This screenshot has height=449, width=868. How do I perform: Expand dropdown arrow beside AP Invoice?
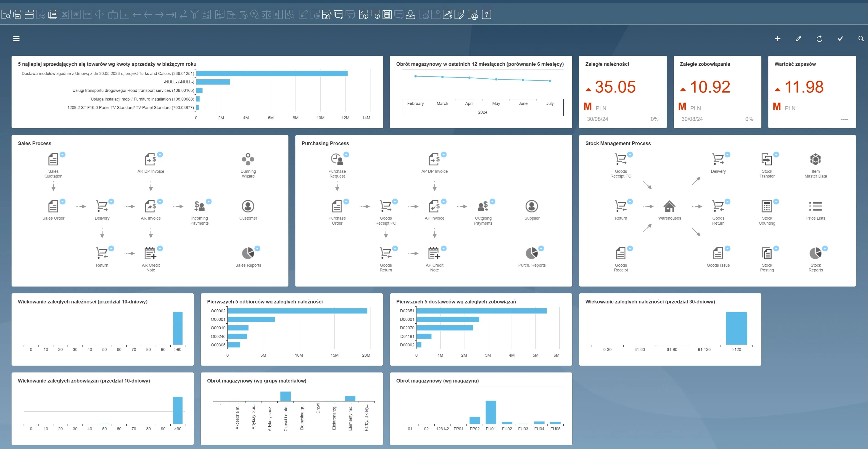pos(444,202)
